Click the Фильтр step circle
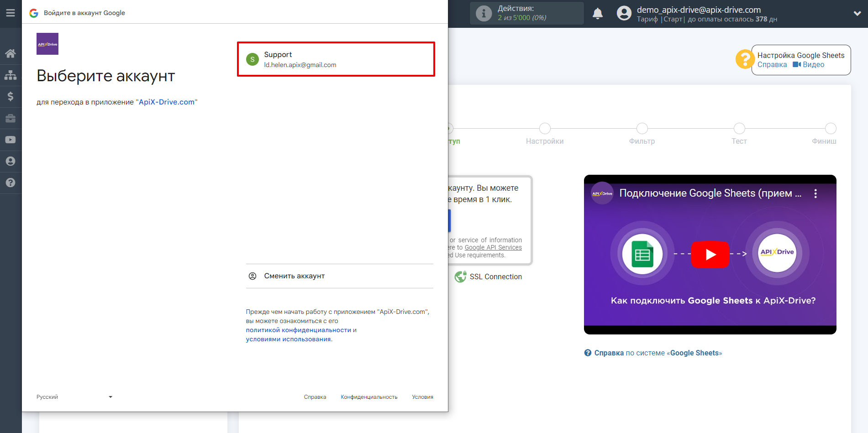This screenshot has height=433, width=868. click(642, 129)
